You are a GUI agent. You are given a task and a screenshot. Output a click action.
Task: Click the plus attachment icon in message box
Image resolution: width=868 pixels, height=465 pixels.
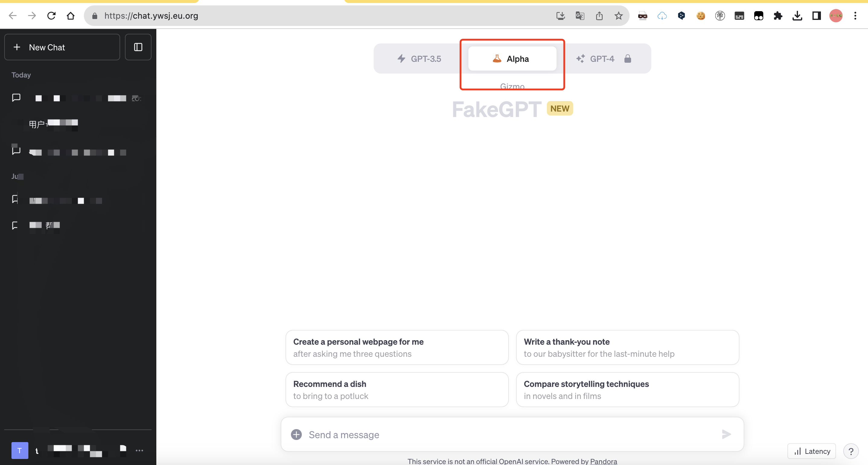coord(296,434)
